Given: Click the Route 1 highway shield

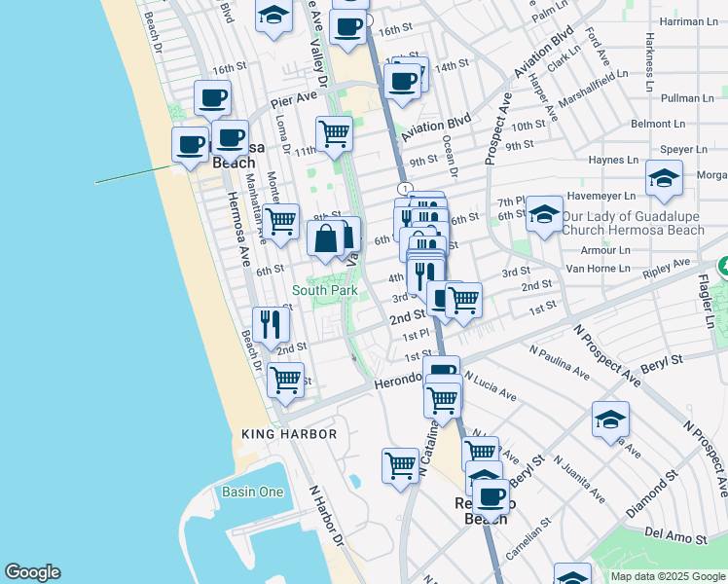Looking at the screenshot, I should [x=404, y=188].
